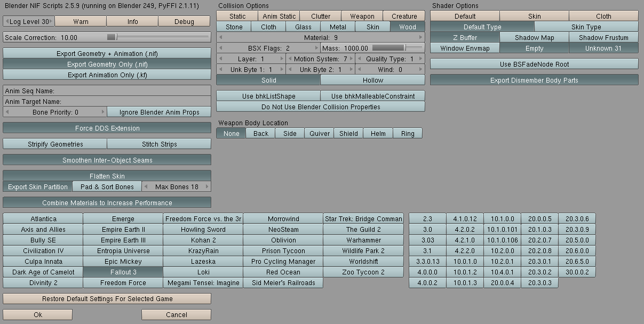Choose Weapon collision type
The image size is (644, 324).
pos(362,16)
